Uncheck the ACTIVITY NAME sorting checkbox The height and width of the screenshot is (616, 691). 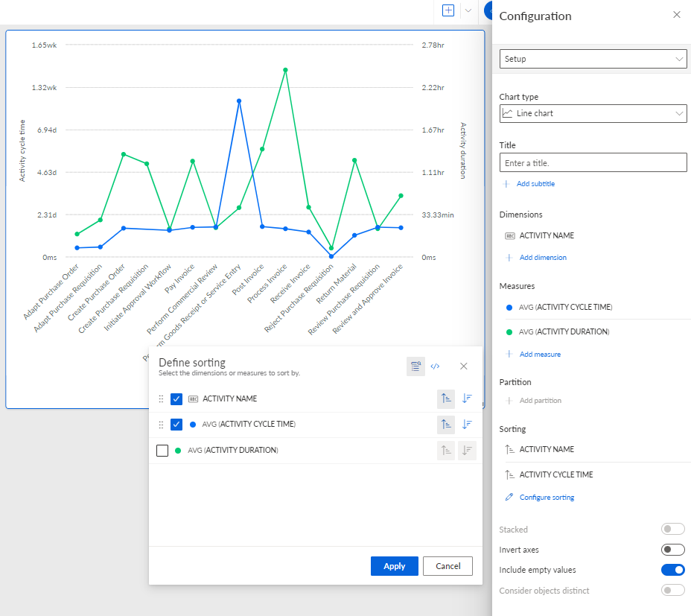tap(176, 399)
